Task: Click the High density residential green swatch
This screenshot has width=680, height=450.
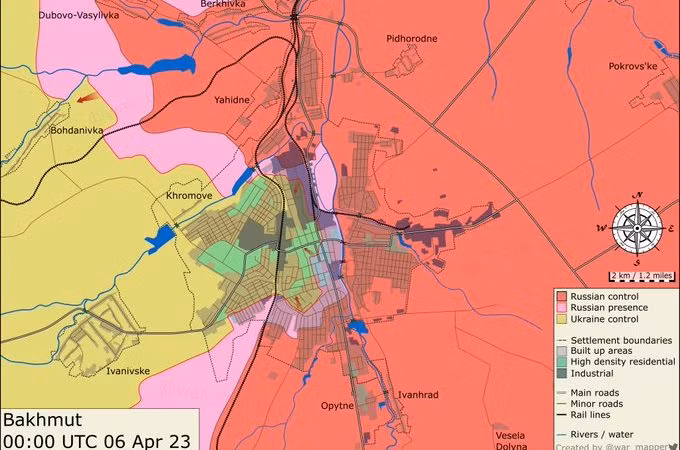Action: pyautogui.click(x=562, y=362)
